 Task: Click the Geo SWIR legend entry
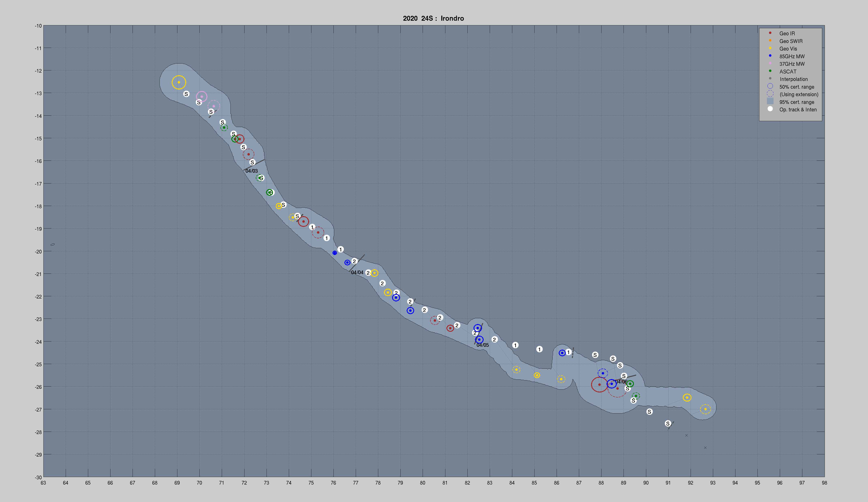point(791,41)
